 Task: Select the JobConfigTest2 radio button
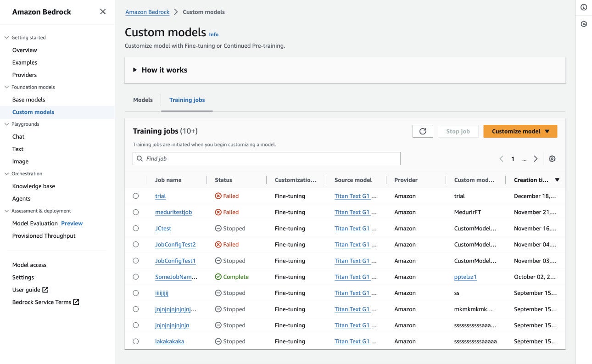(x=136, y=245)
